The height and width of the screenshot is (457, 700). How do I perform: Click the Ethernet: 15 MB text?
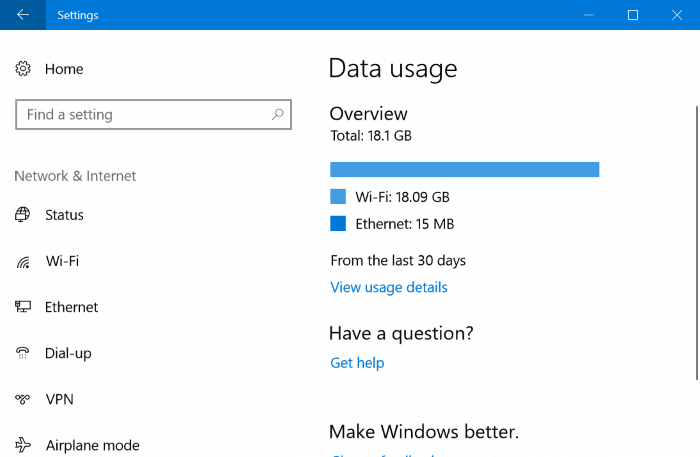(404, 224)
